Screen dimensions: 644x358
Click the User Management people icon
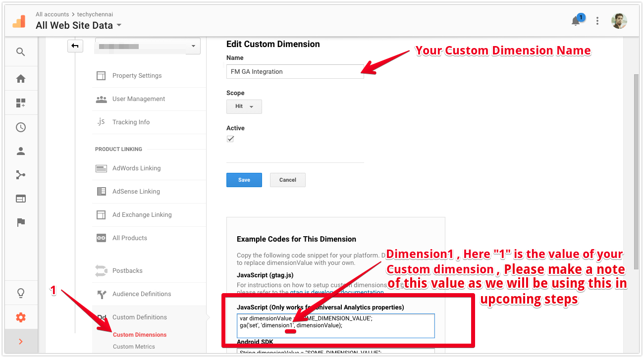101,99
